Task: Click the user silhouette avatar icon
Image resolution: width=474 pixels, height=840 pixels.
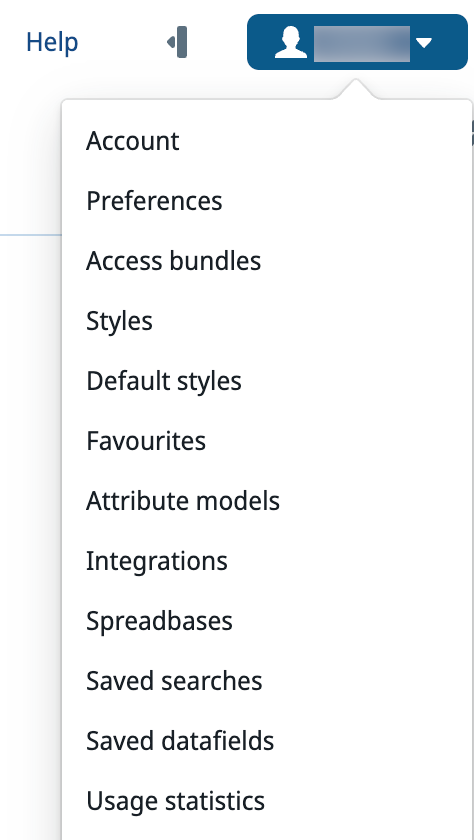Action: click(x=291, y=42)
